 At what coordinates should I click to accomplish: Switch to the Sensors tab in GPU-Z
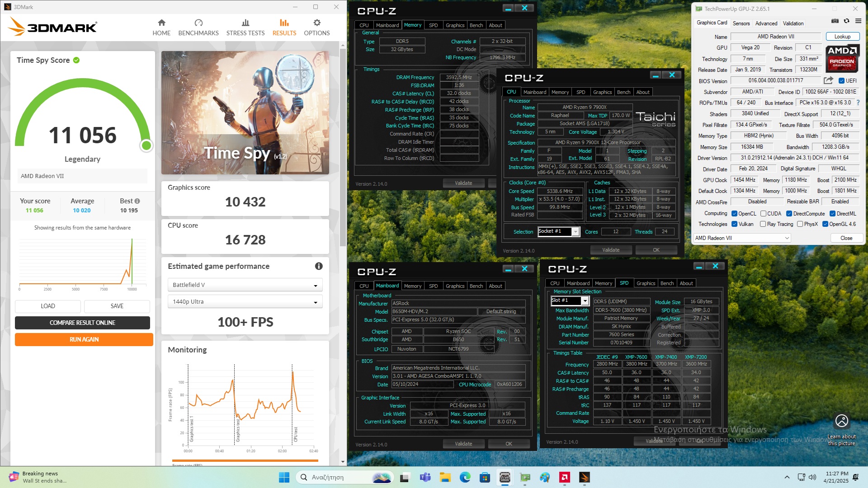coord(741,23)
